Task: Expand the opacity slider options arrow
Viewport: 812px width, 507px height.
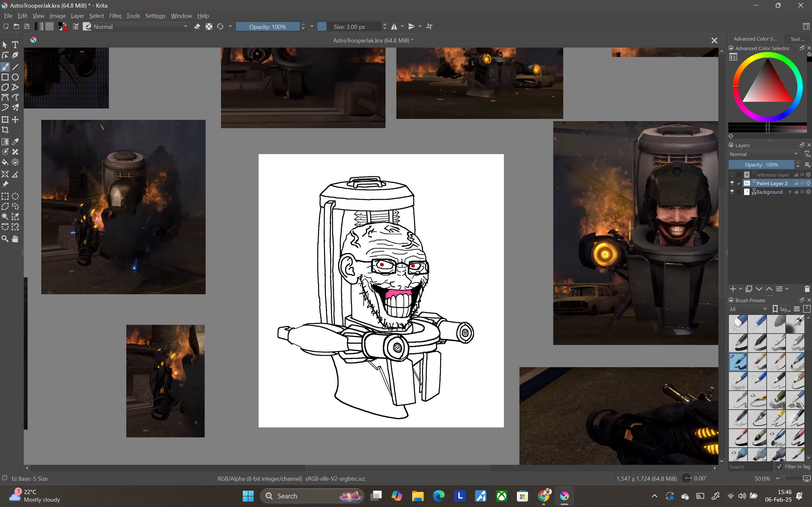Action: 312,27
